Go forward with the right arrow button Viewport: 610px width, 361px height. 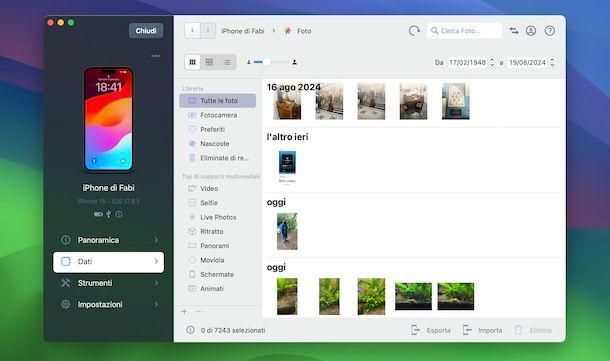(x=208, y=31)
